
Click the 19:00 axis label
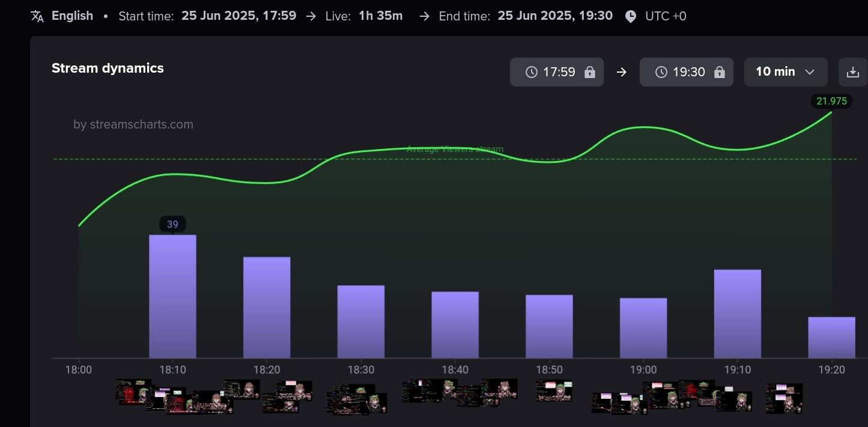(x=643, y=370)
